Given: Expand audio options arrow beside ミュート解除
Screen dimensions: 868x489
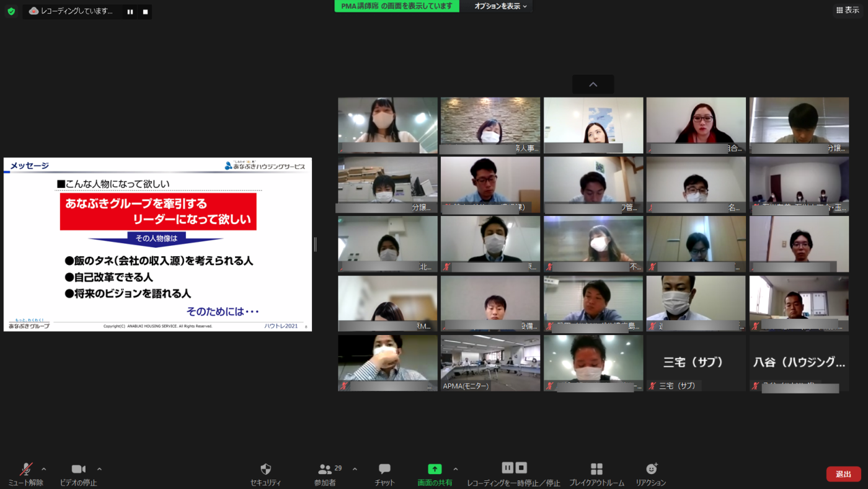Looking at the screenshot, I should point(43,469).
